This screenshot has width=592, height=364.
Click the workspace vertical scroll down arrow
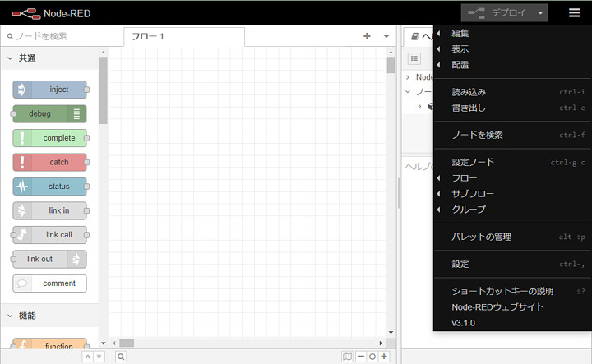click(x=391, y=332)
